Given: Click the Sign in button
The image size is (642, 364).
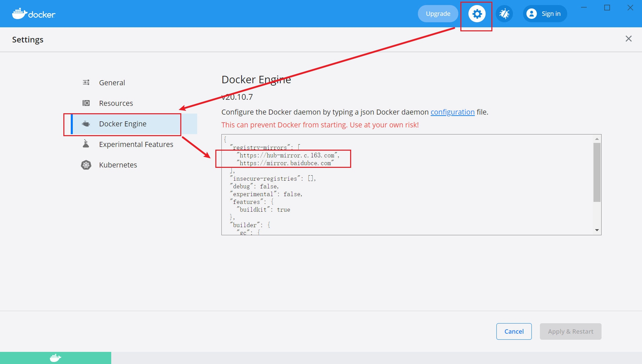Looking at the screenshot, I should (545, 14).
